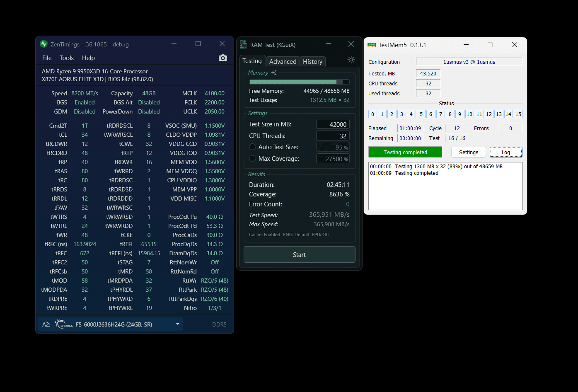Click the Tested MB value 43.520
The width and height of the screenshot is (578, 392).
pos(428,73)
